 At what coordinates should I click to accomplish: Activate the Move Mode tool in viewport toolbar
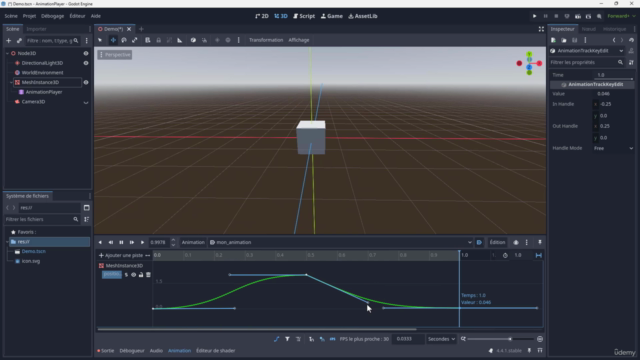[113, 40]
